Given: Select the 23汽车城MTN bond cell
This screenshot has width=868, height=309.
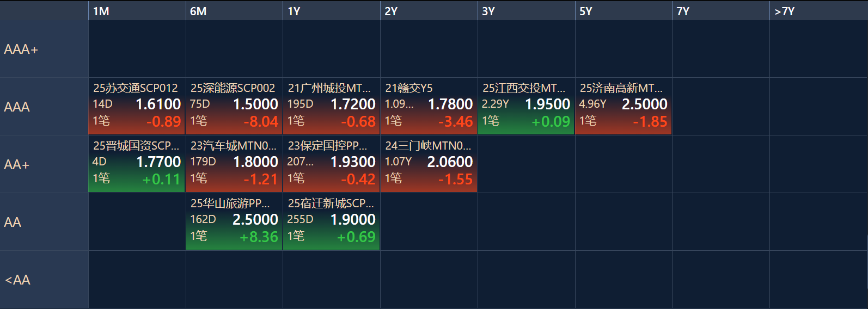Looking at the screenshot, I should click(x=234, y=164).
